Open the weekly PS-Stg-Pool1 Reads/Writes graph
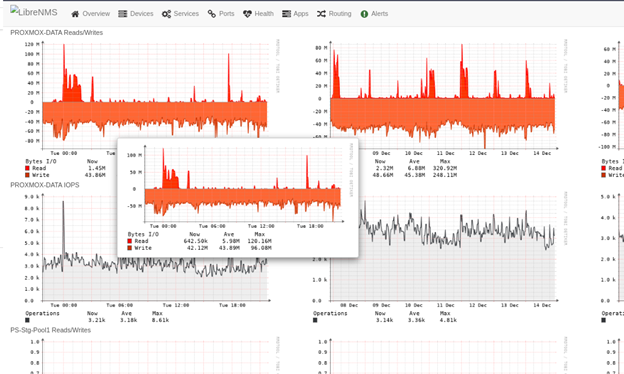 pyautogui.click(x=440, y=355)
